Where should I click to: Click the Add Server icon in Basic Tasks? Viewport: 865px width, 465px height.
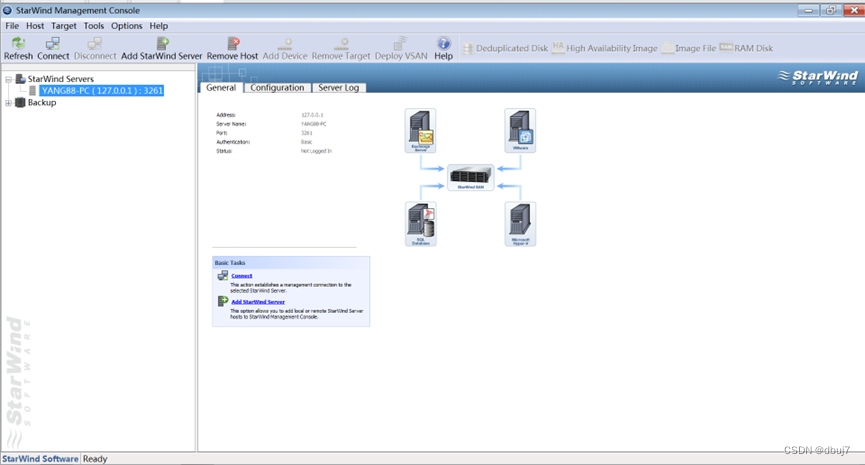pyautogui.click(x=222, y=301)
